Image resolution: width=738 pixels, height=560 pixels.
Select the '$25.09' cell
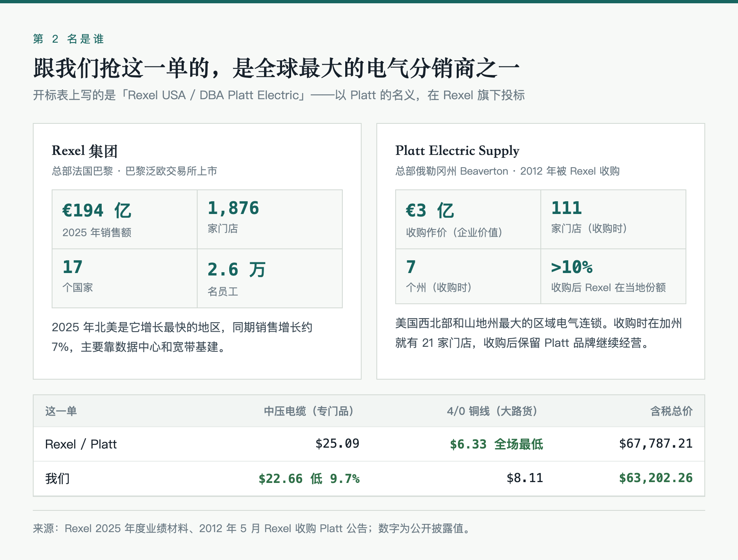(x=337, y=443)
